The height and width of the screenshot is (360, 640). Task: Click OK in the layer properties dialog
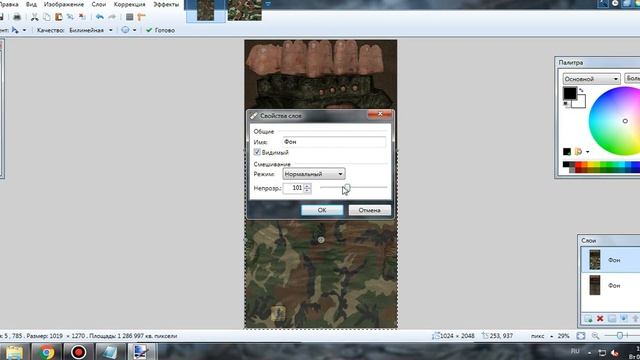click(322, 210)
